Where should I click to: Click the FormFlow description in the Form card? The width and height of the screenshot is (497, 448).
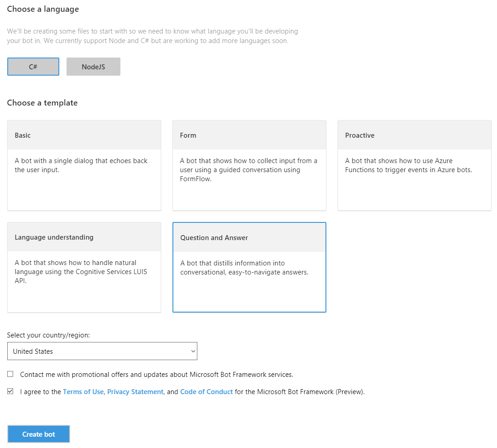[x=248, y=170]
